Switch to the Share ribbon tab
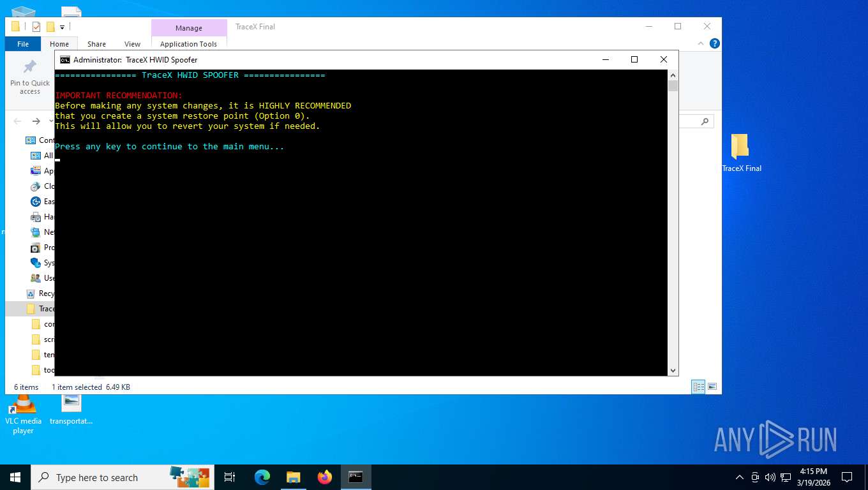This screenshot has width=868, height=490. pos(96,44)
